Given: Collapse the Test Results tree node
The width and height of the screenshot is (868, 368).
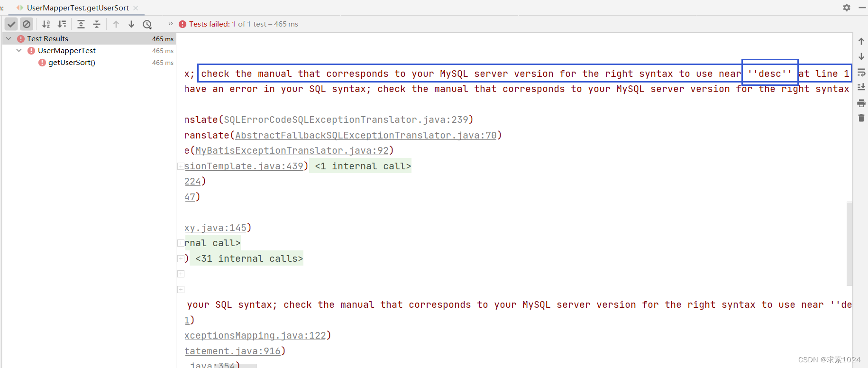Looking at the screenshot, I should 9,38.
